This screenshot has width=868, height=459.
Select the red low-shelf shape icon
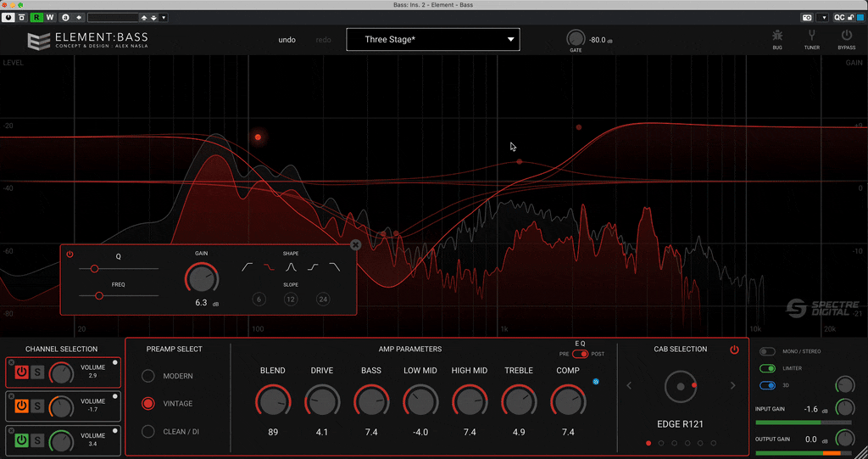click(x=269, y=267)
